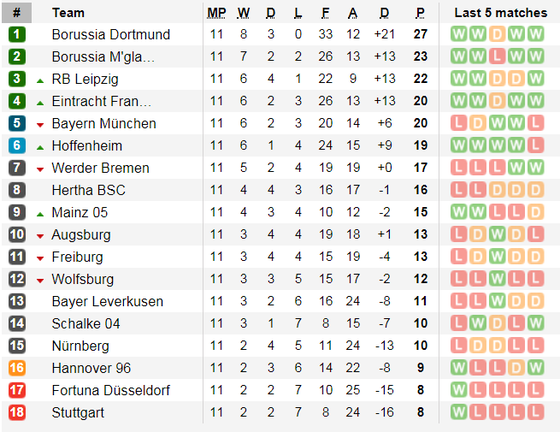560x432 pixels.
Task: Click Borussia M'gladbach's red L result badge
Action: click(497, 56)
